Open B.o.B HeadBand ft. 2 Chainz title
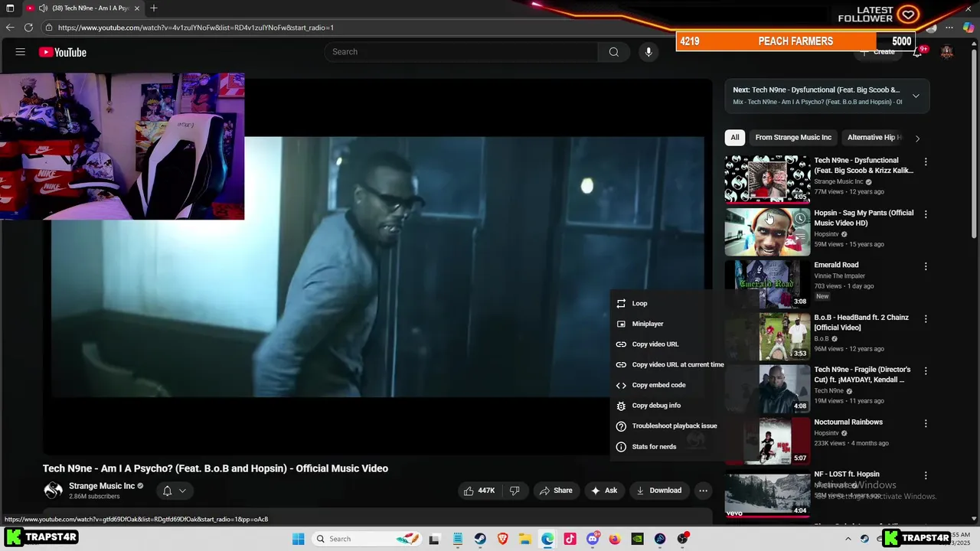Image resolution: width=980 pixels, height=551 pixels. pyautogui.click(x=861, y=322)
